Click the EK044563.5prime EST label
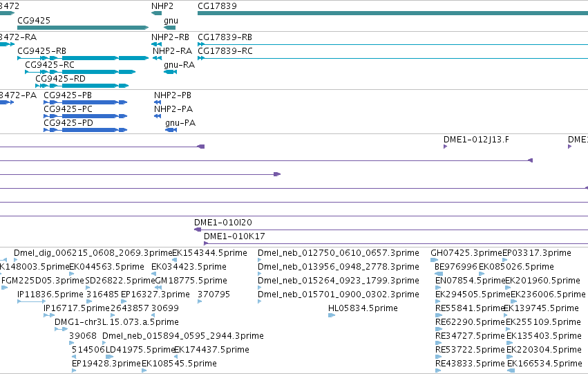 click(x=107, y=267)
